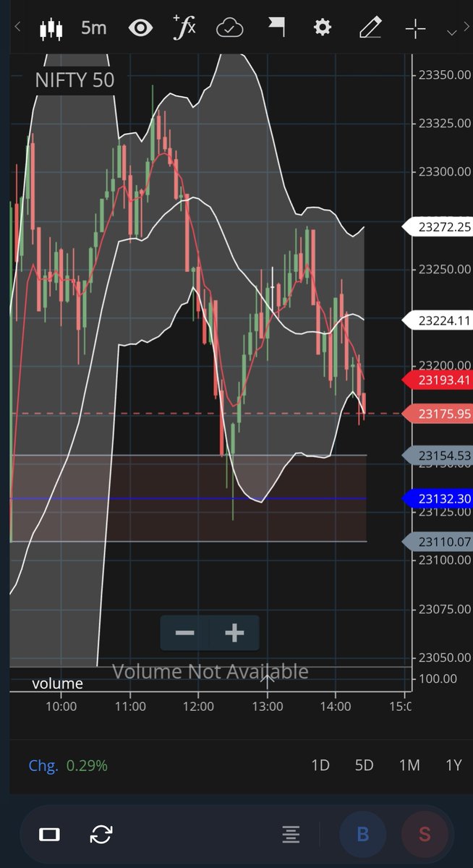Change the 5m timeframe interval
The height and width of the screenshot is (868, 473).
pyautogui.click(x=93, y=28)
